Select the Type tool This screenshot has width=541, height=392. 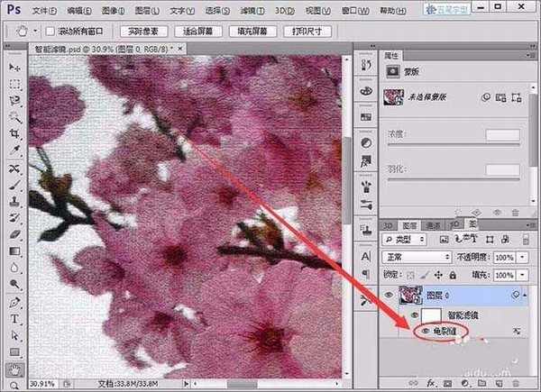click(x=14, y=319)
